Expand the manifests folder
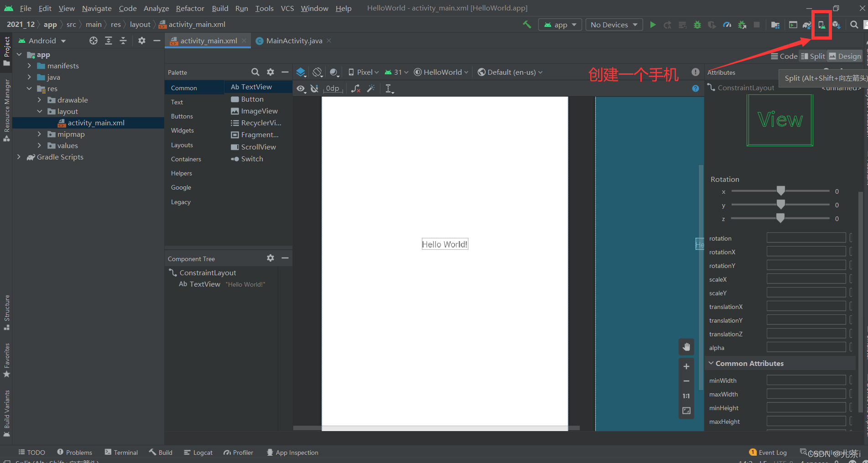The width and height of the screenshot is (868, 463). pos(29,66)
